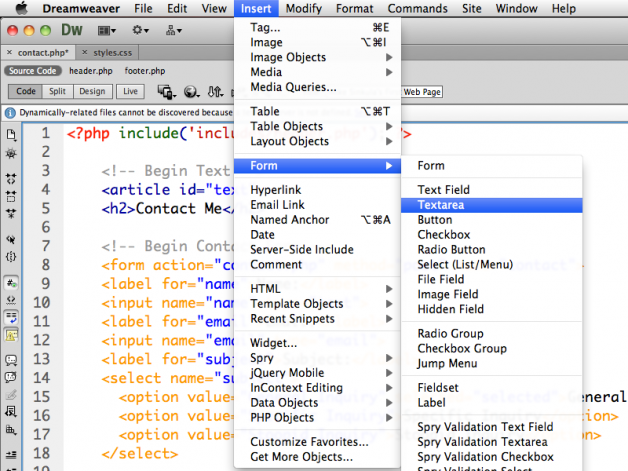This screenshot has width=628, height=471.
Task: Click Indent Code icon
Action: pyautogui.click(x=11, y=455)
